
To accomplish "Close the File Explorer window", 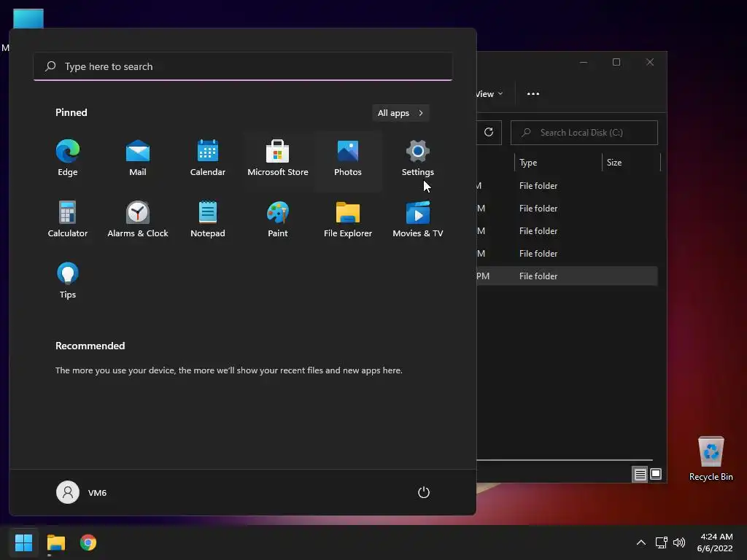I will 650,63.
